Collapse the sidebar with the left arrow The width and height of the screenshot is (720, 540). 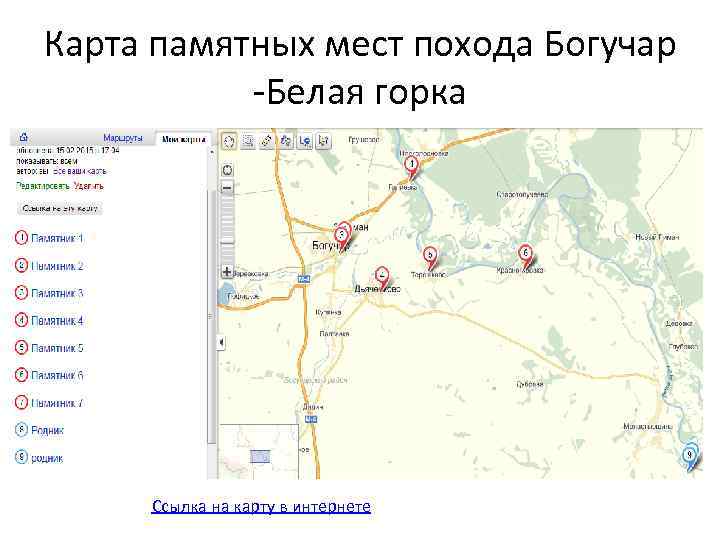[x=221, y=342]
